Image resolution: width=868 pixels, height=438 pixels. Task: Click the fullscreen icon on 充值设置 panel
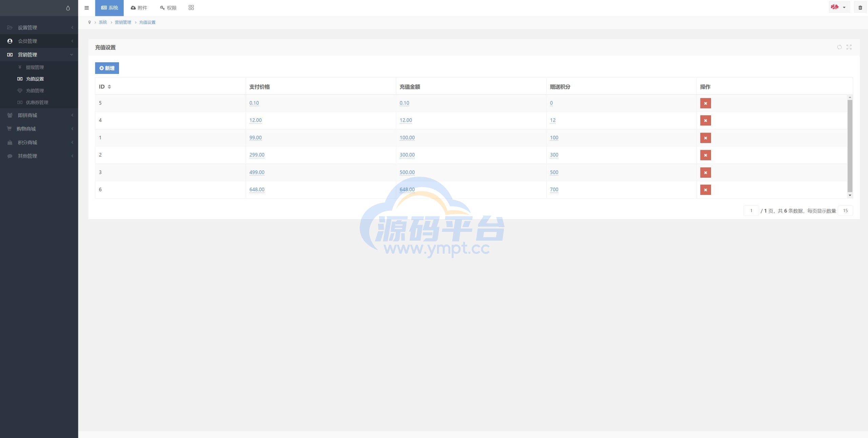849,47
